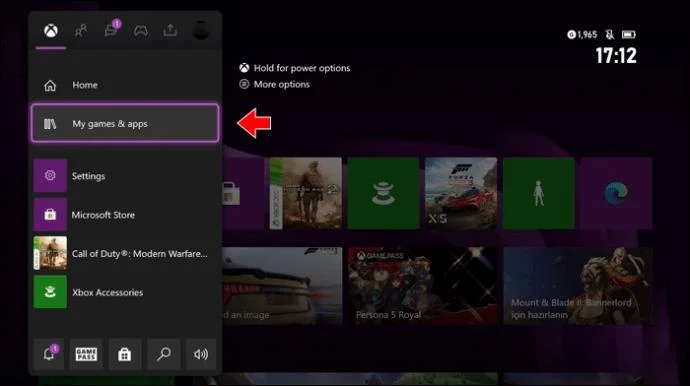Open the green avatar figure tile
This screenshot has width=690, height=386.
click(x=539, y=193)
